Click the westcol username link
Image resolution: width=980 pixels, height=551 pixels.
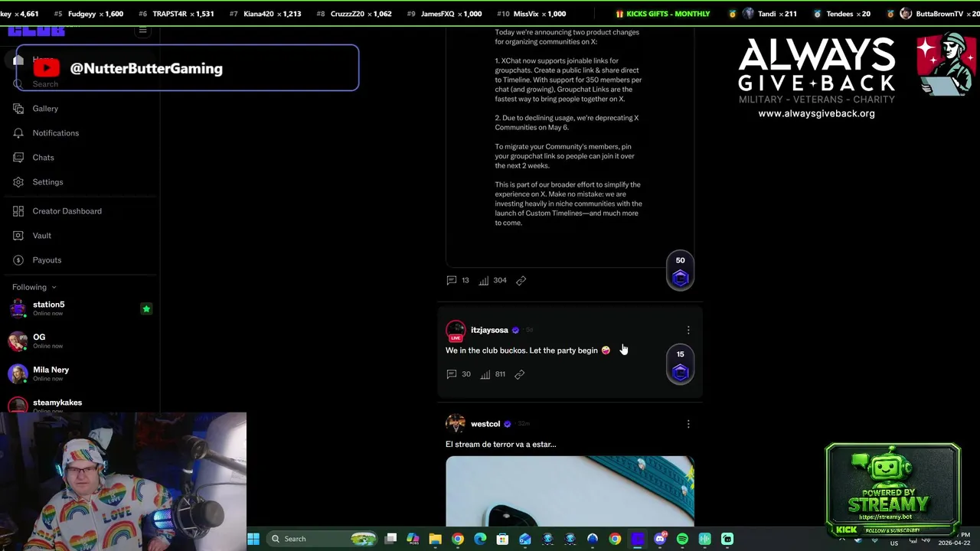(x=485, y=424)
